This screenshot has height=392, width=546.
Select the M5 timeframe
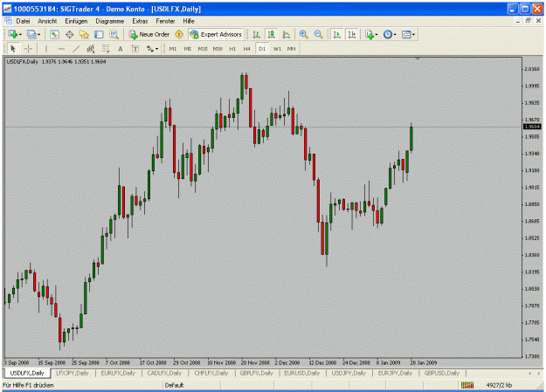(188, 49)
